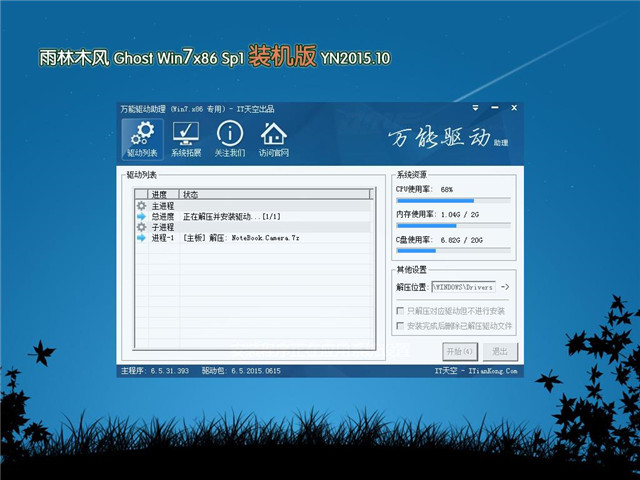Minimize the 万能驱动助理 window

pos(495,108)
